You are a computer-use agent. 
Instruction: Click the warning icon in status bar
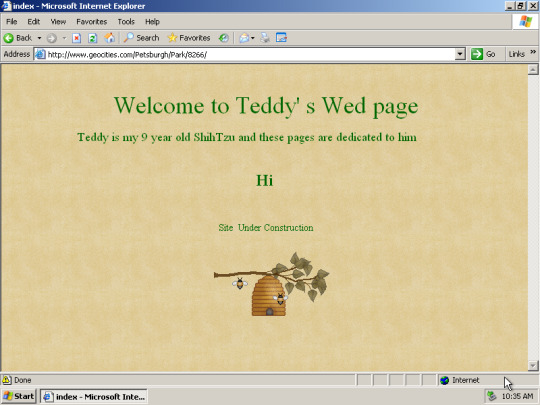click(x=7, y=380)
